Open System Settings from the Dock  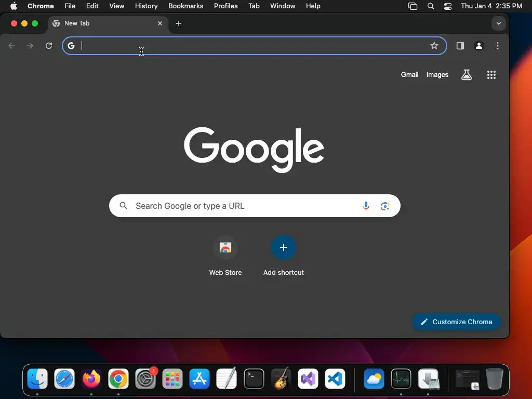[145, 379]
